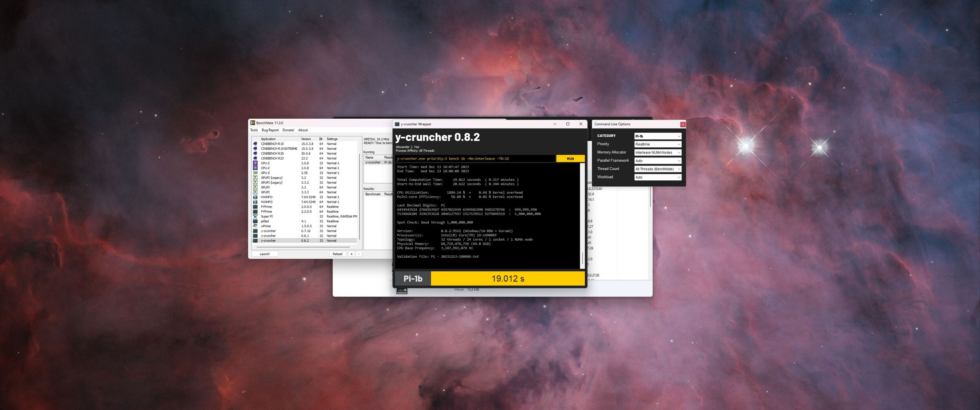Click the BenchMate application list horizontal scrollbar
The image size is (980, 410).
[303, 247]
